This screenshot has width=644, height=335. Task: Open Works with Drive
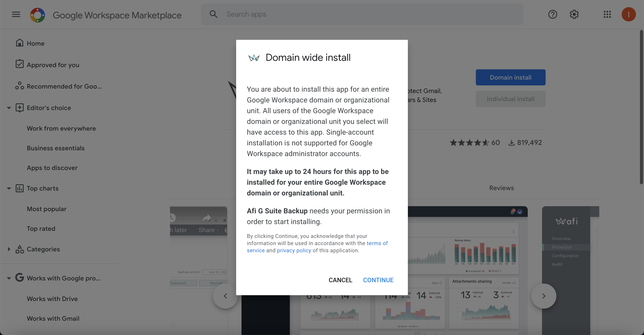[x=52, y=299]
